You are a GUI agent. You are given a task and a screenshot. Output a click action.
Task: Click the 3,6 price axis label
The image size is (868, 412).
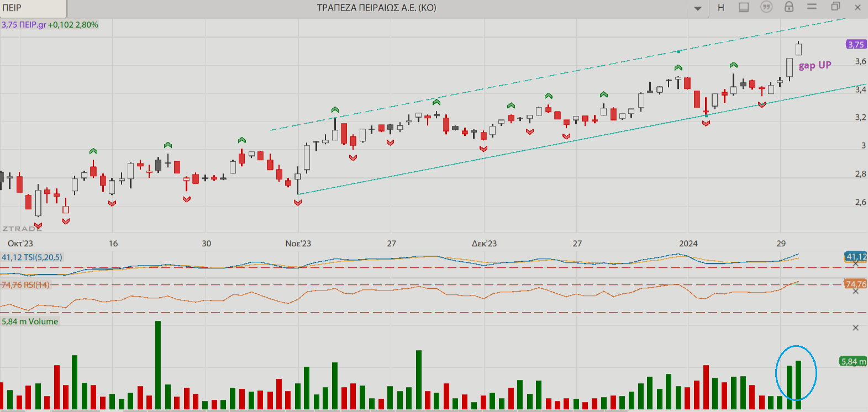click(860, 61)
